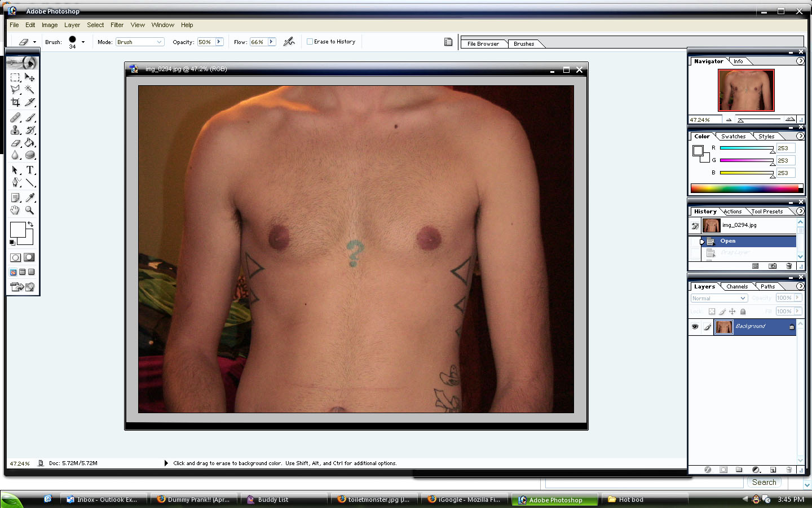Open the Layers panel options menu
Screen dimensions: 812x508
pyautogui.click(x=800, y=286)
